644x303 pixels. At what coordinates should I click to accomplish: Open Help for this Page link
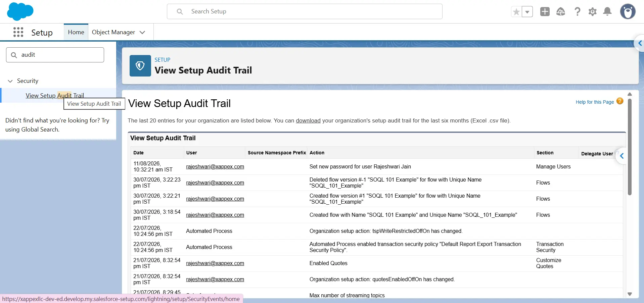tap(595, 102)
